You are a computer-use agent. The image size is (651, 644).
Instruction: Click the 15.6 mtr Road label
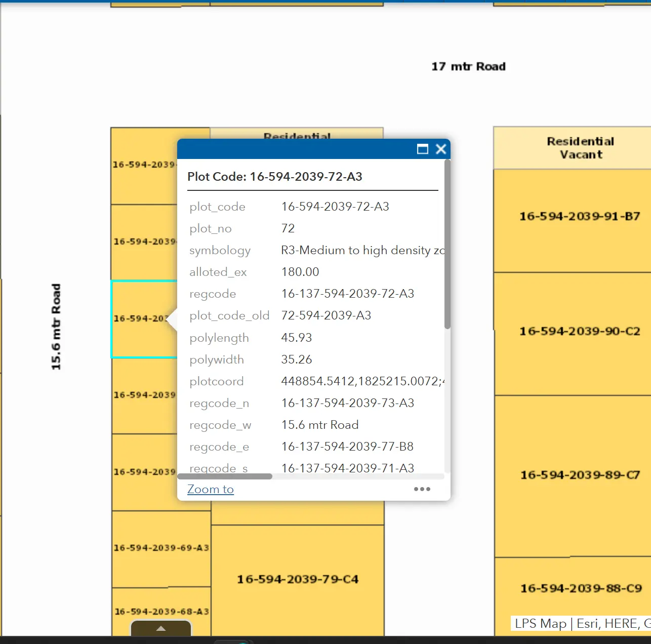[56, 327]
